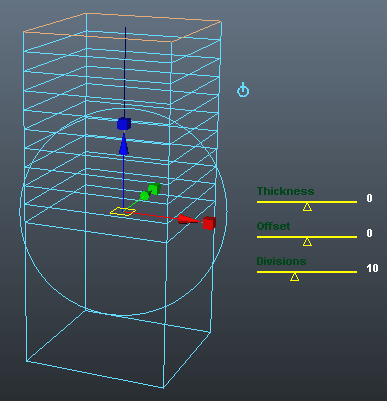This screenshot has width=387, height=401.
Task: Toggle the cyan manipulator switch icon
Action: pos(243,90)
